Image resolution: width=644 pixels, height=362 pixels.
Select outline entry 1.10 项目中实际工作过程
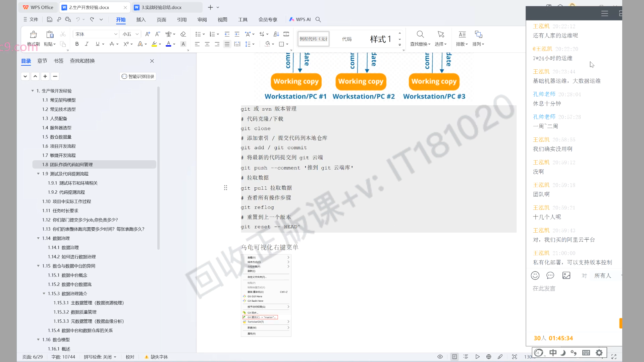[66, 201]
